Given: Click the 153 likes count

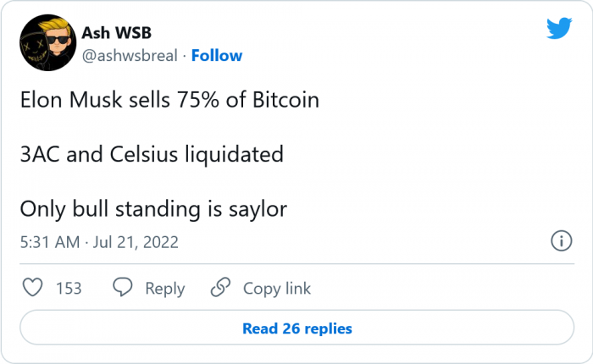Looking at the screenshot, I should [x=69, y=289].
